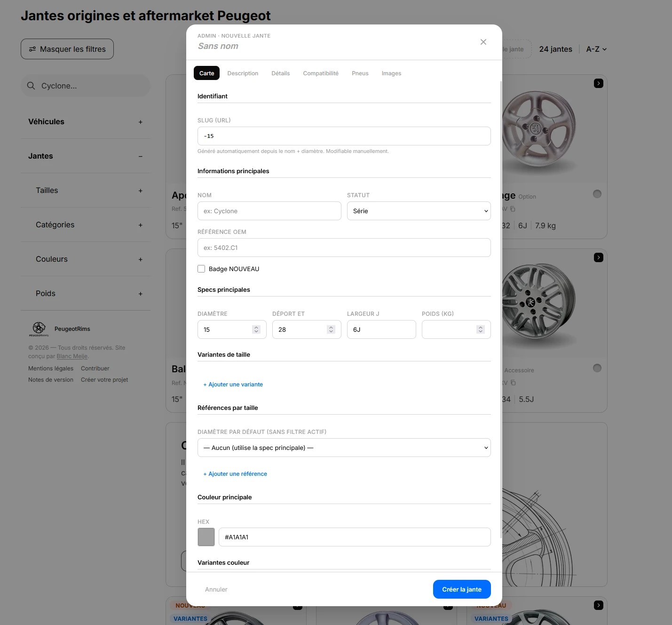Screen dimensions: 672x625
Task: Click the magnifier icon in the search bar
Action: click(x=31, y=86)
